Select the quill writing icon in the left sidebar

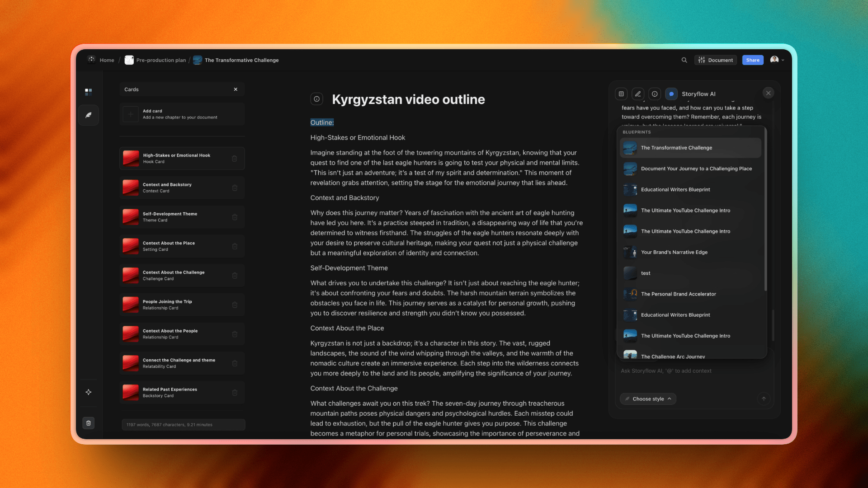pos(89,115)
